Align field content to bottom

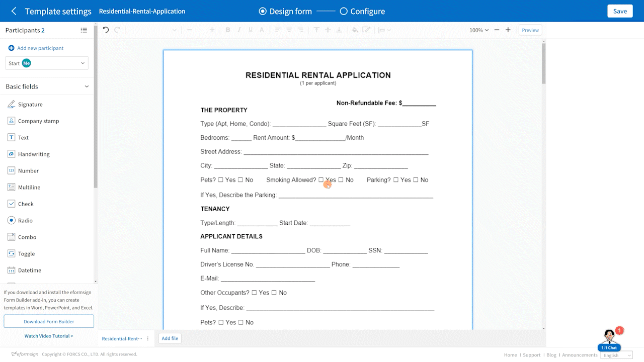coord(339,30)
